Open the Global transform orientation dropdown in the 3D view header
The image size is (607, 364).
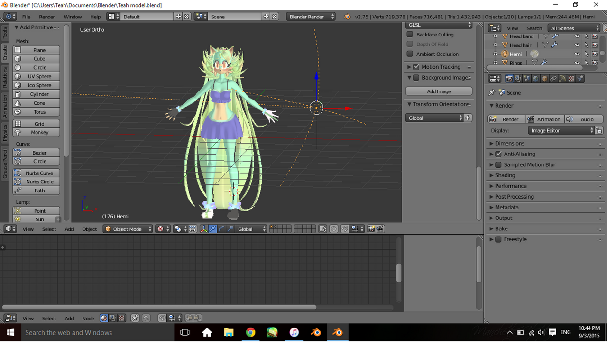coord(251,229)
